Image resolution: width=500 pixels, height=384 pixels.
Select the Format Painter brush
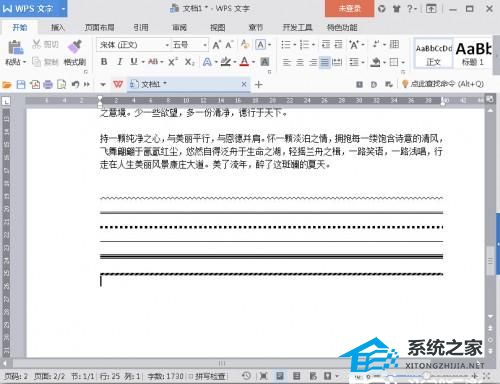75,47
